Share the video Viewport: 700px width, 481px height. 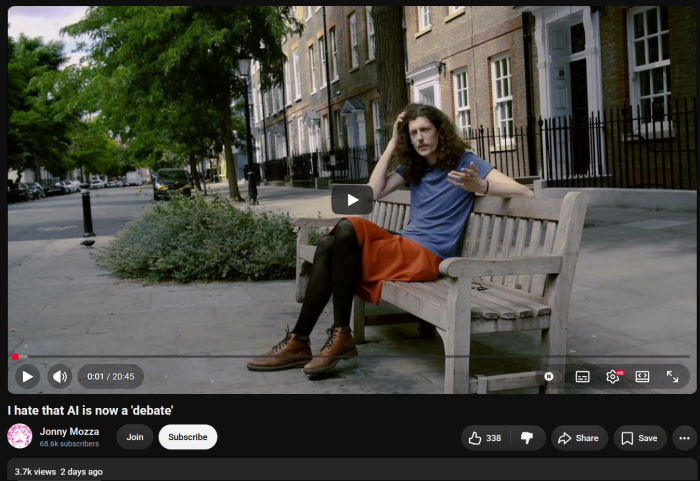tap(579, 438)
